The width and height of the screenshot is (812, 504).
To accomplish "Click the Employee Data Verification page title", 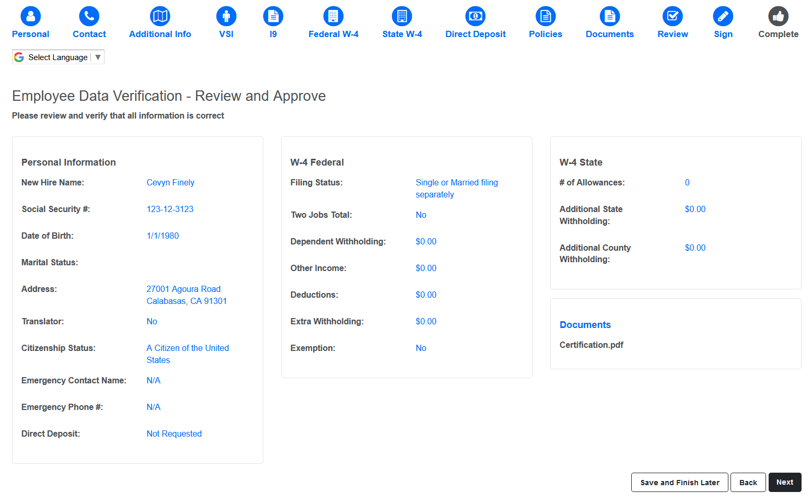I will pos(169,96).
